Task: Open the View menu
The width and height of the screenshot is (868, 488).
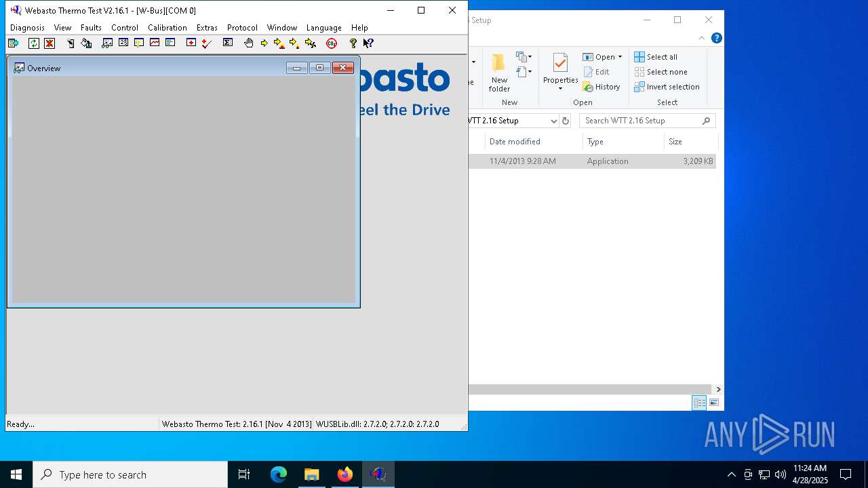Action: [62, 28]
